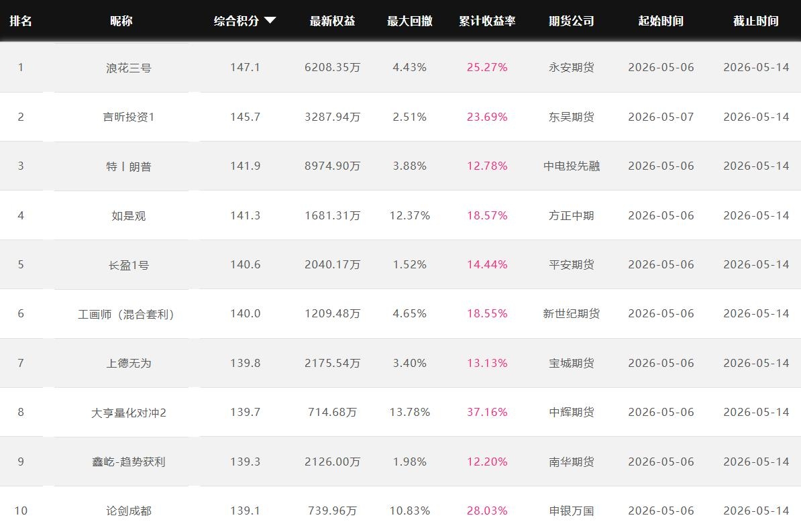The width and height of the screenshot is (801, 532).
Task: Select the 长盈1号 nickname
Action: (x=129, y=265)
